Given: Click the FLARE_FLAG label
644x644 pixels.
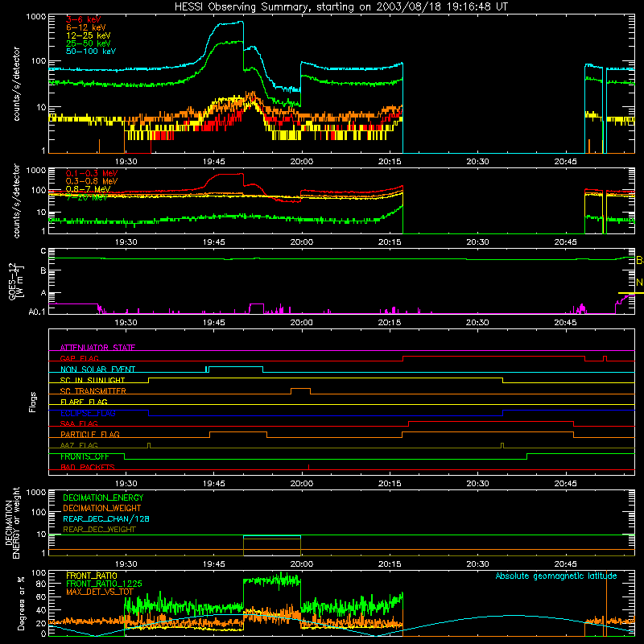Looking at the screenshot, I should coord(84,402).
